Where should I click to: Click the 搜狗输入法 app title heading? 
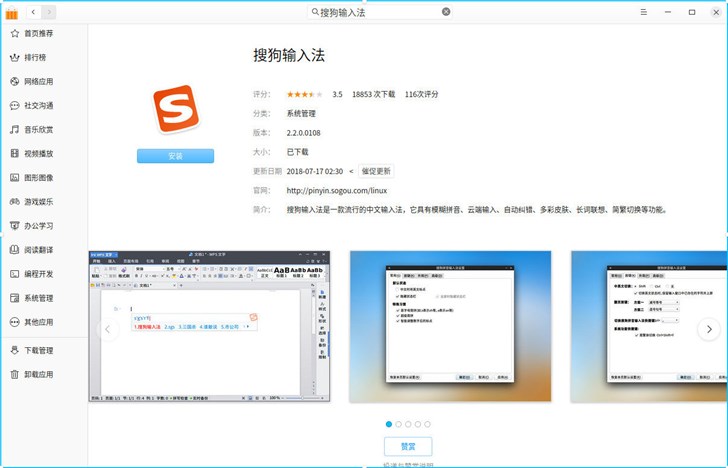pos(289,55)
